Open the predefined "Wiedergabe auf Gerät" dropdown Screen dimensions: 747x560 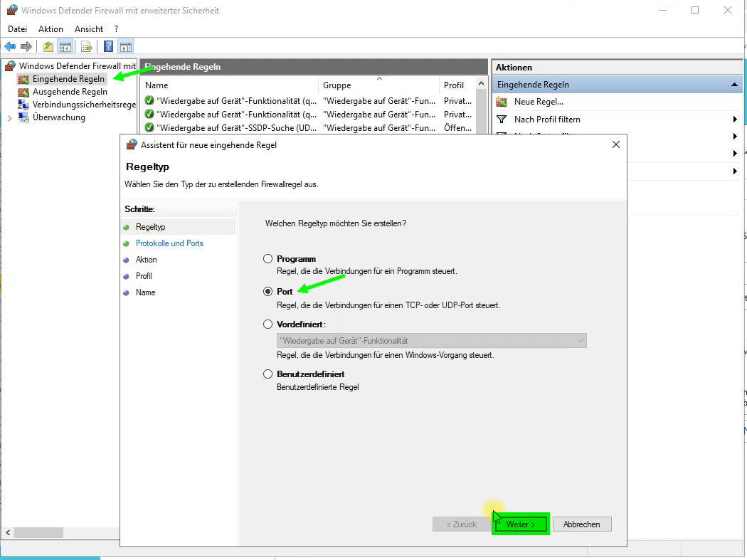click(x=432, y=341)
